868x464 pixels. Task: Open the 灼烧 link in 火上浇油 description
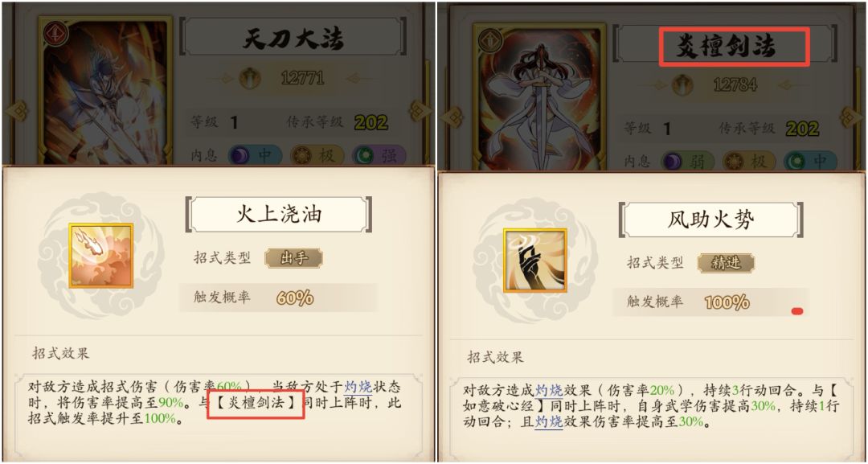(x=357, y=386)
